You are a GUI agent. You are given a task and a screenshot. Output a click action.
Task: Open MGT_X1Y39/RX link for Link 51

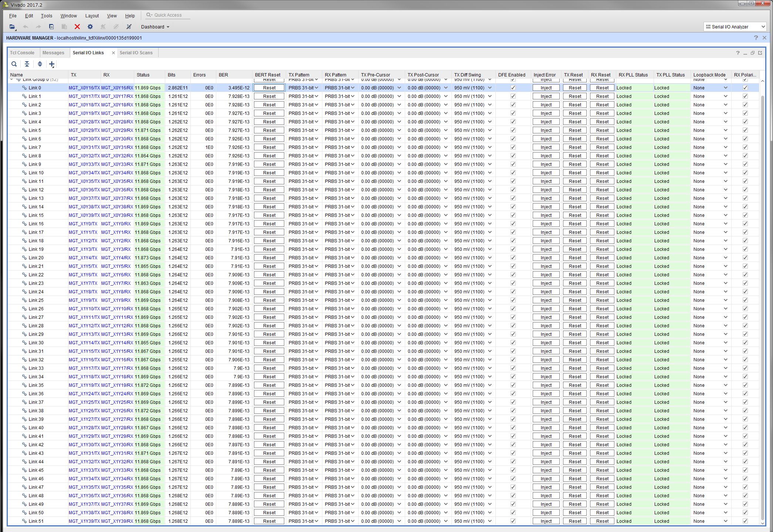[117, 521]
